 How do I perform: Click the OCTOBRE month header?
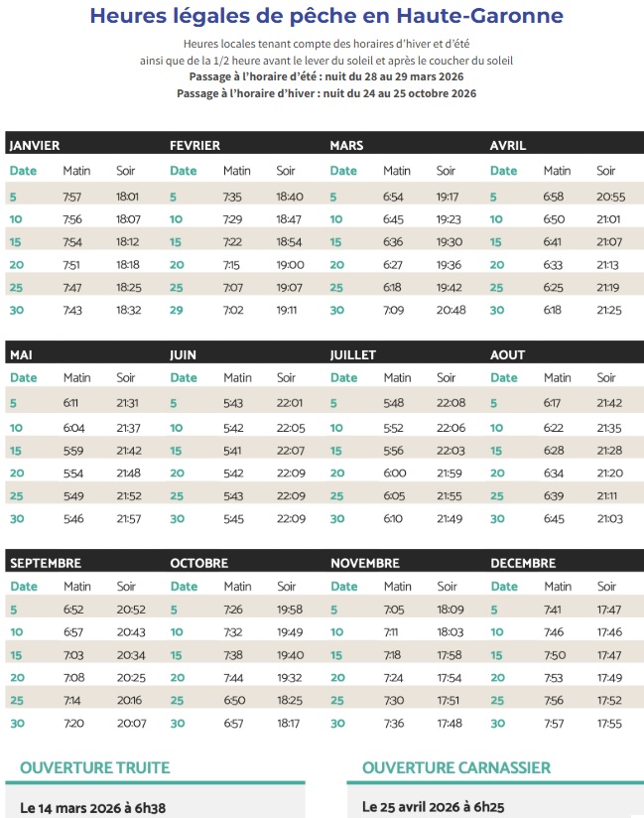point(199,563)
